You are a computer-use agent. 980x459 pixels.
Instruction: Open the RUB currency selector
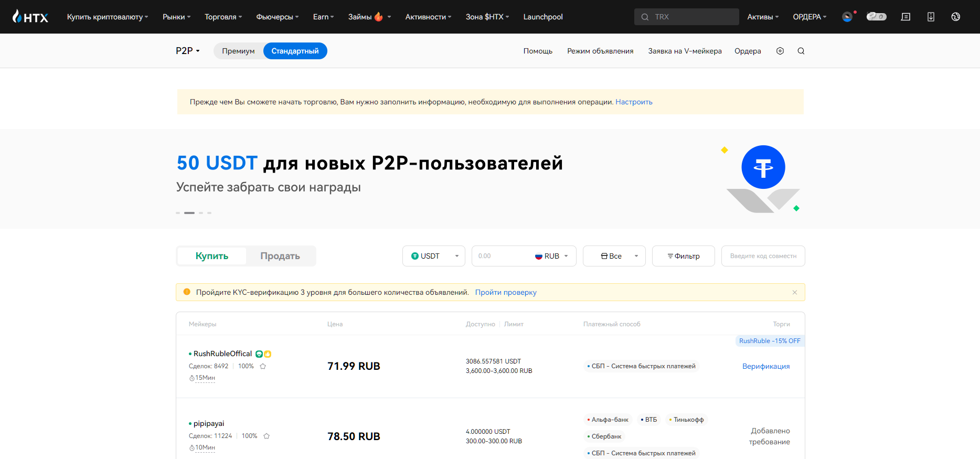(551, 256)
